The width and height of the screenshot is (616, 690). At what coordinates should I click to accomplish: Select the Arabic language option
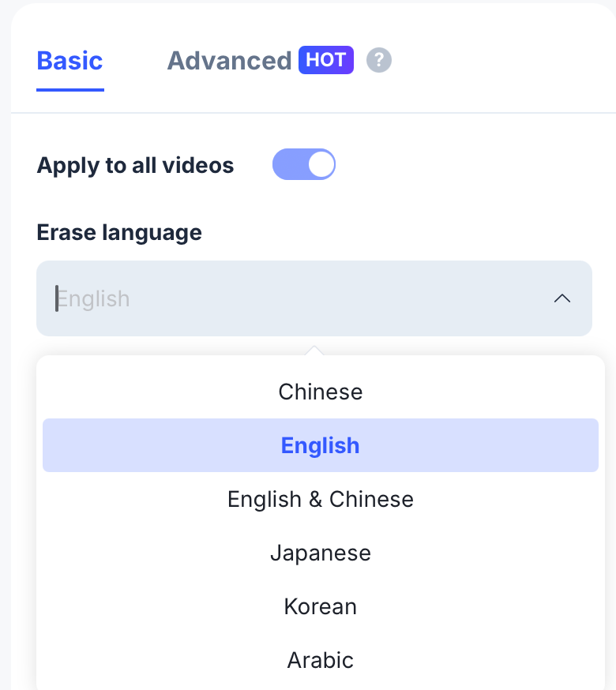coord(320,660)
